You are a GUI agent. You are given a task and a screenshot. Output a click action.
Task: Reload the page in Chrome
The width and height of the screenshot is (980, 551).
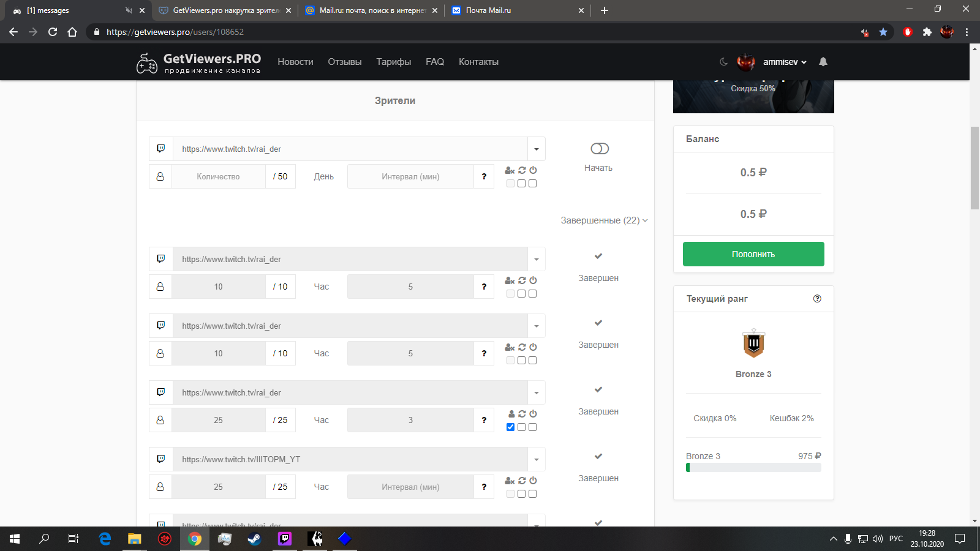click(x=53, y=32)
